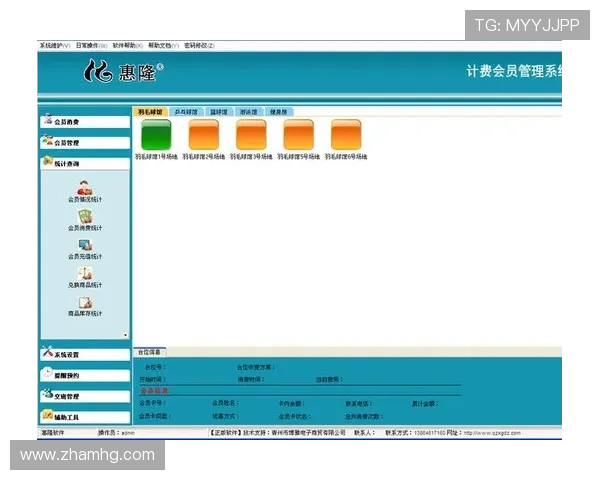Click the 开始时间 label
This screenshot has height=480, width=600.
click(152, 379)
